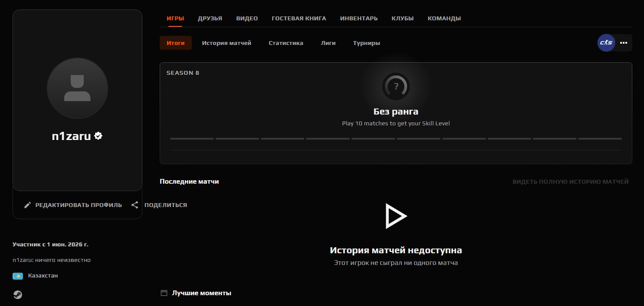Image resolution: width=644 pixels, height=306 pixels.
Task: Switch to the ИГРЫ tab
Action: [x=175, y=18]
